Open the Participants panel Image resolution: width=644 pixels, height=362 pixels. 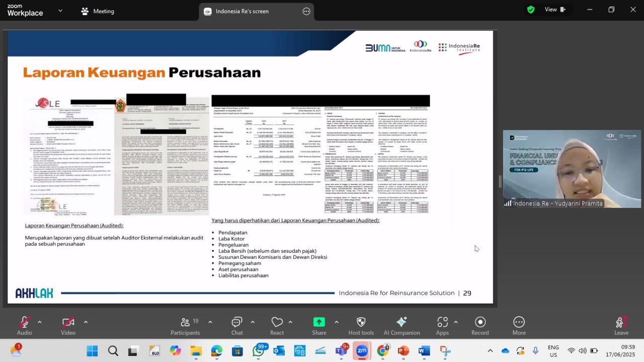point(185,325)
